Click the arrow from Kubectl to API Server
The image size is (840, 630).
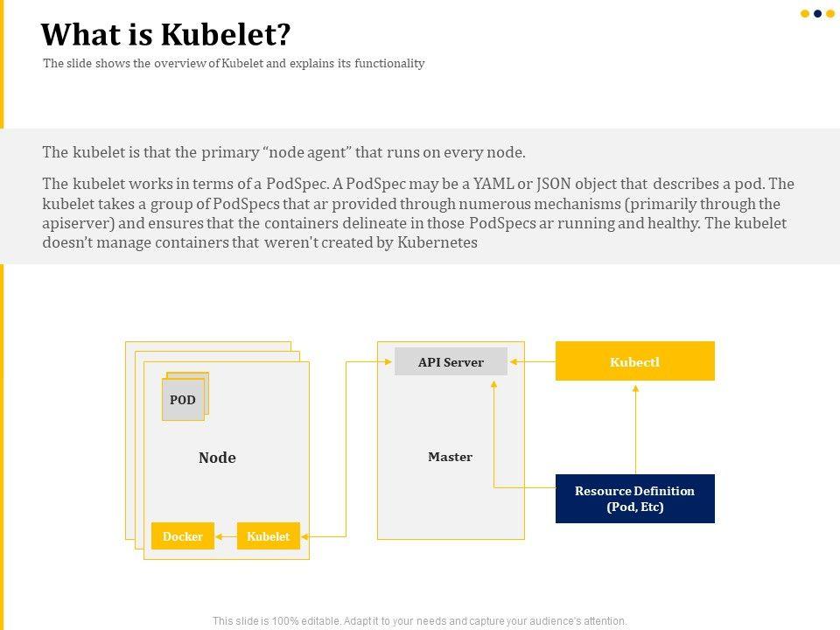531,361
